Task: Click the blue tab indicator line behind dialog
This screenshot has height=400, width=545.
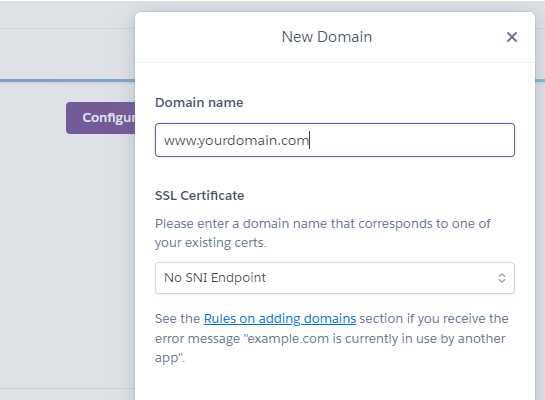Action: click(67, 81)
